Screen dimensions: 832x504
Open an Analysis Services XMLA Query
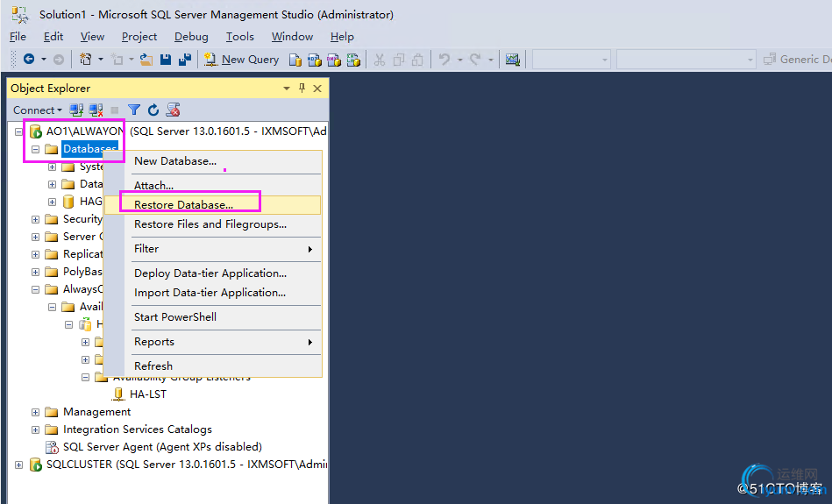[x=353, y=60]
